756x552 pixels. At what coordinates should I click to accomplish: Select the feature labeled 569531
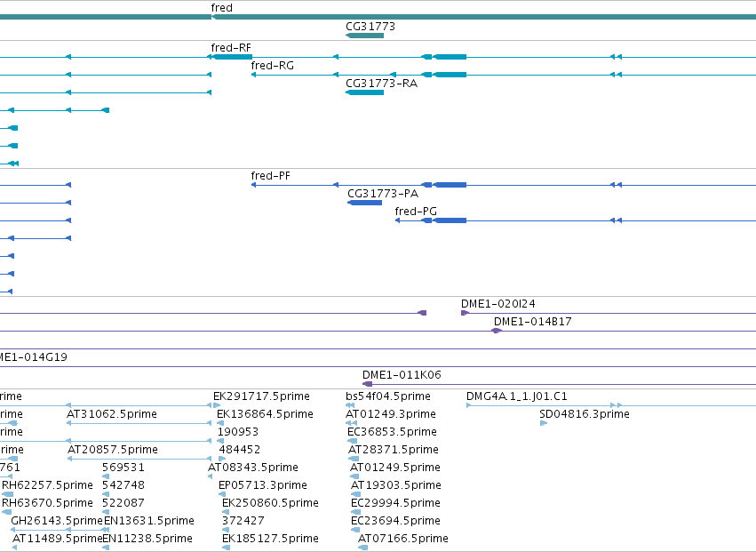click(x=123, y=468)
